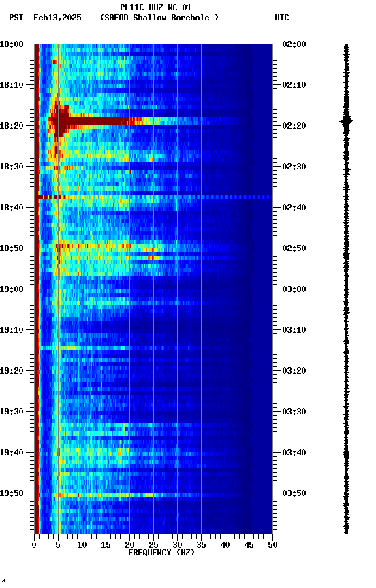Click the 03:50 UTC time label
This screenshot has width=376, height=588.
(294, 493)
